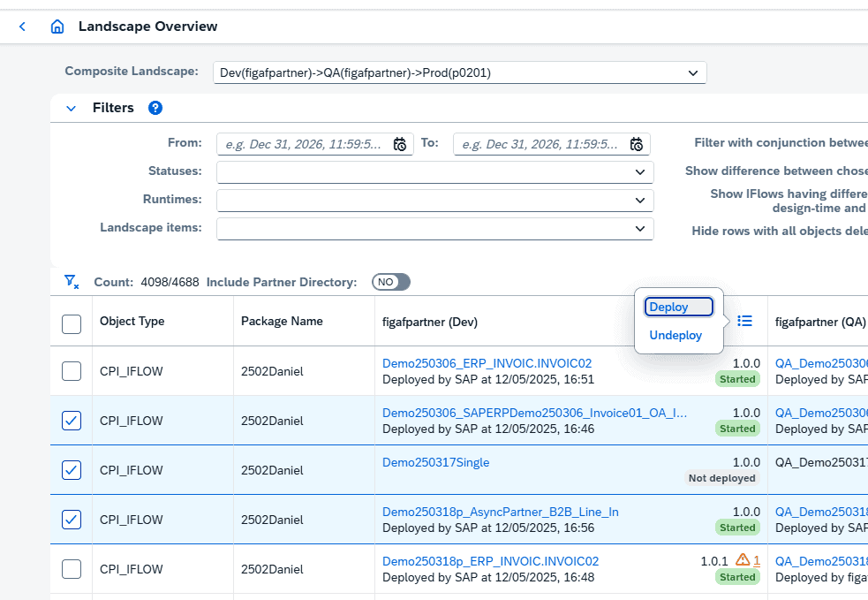Uncheck the Demo250318p_AsyncPartner_B2B_Line_In row checkbox
The width and height of the screenshot is (868, 600).
click(72, 520)
